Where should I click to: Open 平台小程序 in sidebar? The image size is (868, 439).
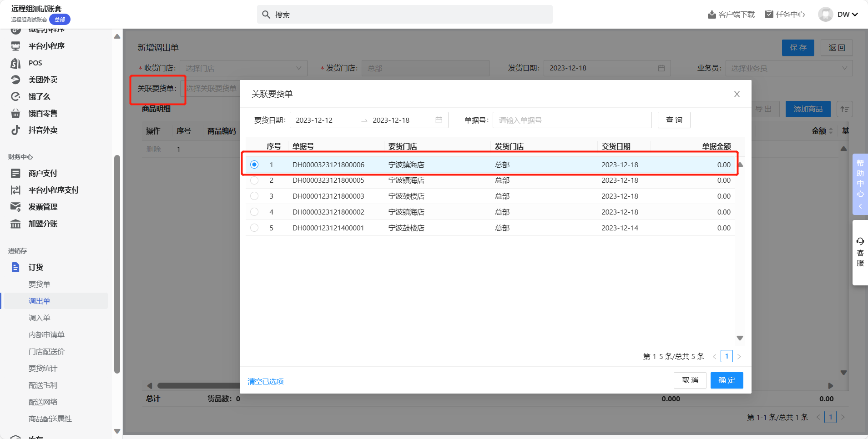pyautogui.click(x=46, y=46)
